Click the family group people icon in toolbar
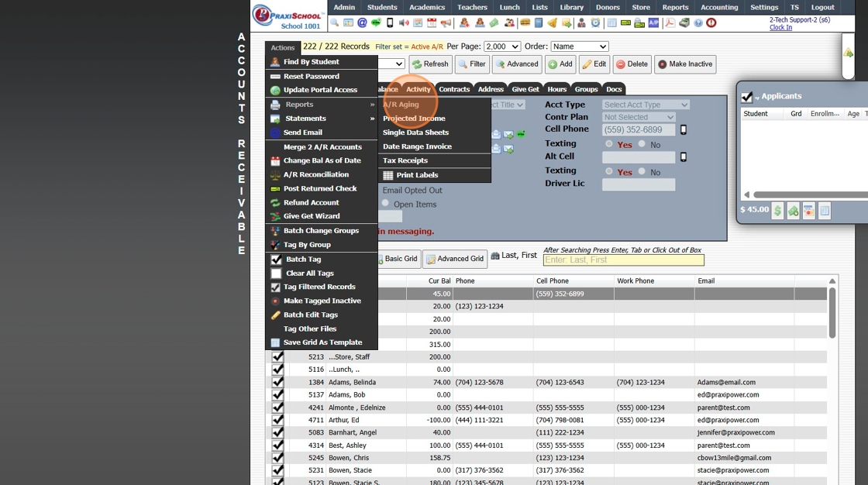This screenshot has height=485, width=868. [x=509, y=22]
